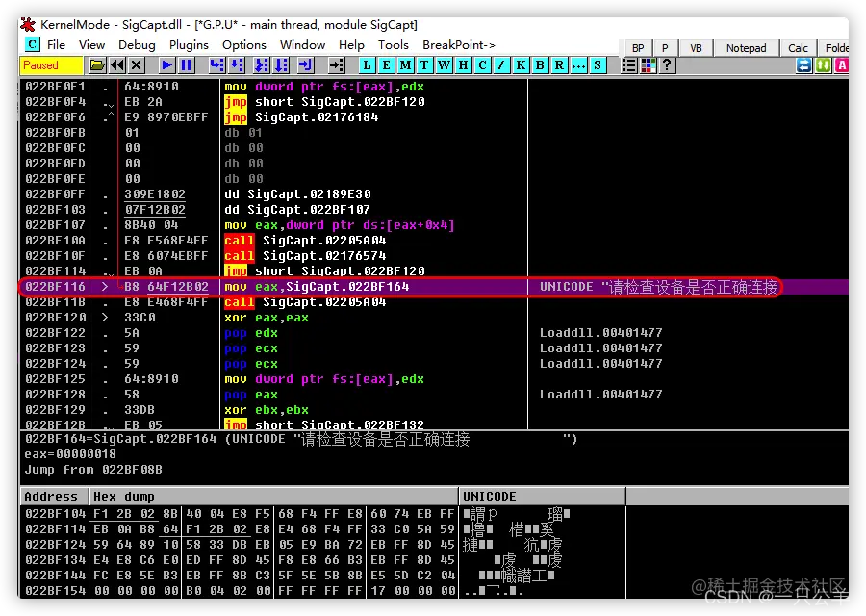Click the Go to address arrow icon
866x616 pixels.
pyautogui.click(x=337, y=65)
